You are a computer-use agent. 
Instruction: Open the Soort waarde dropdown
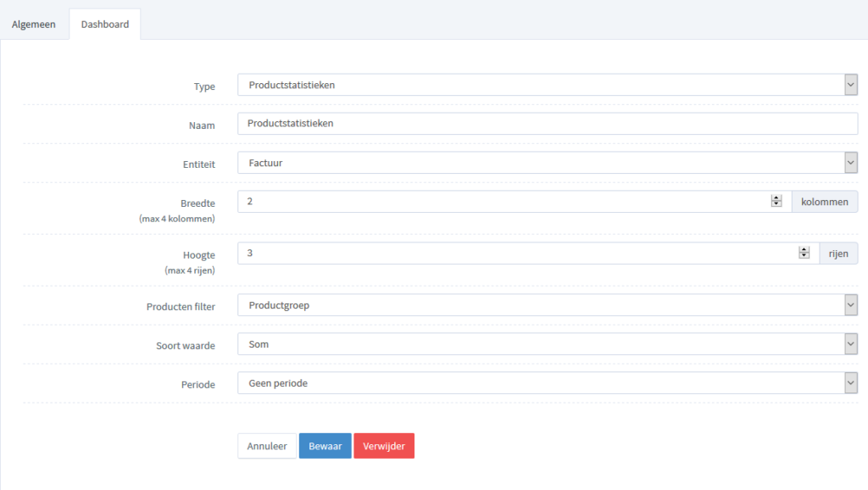click(x=850, y=343)
